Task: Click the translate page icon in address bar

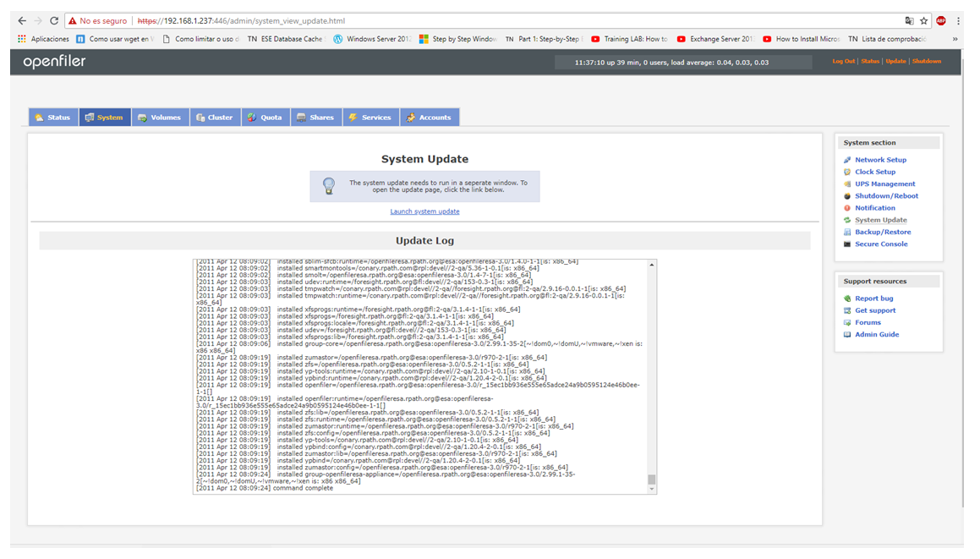Action: (x=909, y=20)
